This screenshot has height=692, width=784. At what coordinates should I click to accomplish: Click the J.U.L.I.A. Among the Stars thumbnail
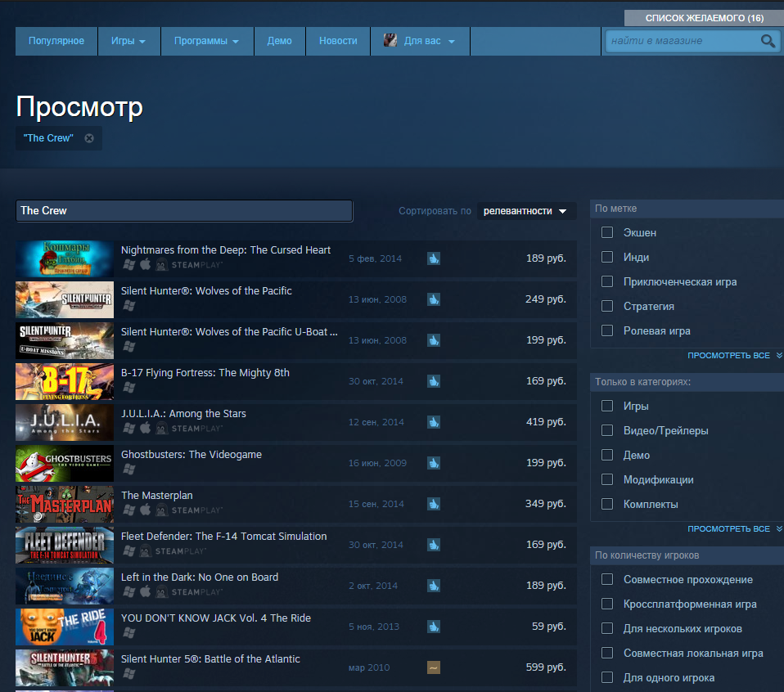click(65, 422)
